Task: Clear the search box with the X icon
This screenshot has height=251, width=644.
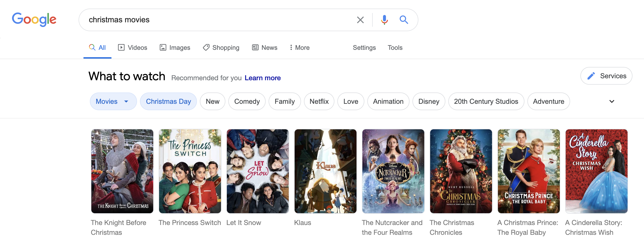Action: [360, 20]
